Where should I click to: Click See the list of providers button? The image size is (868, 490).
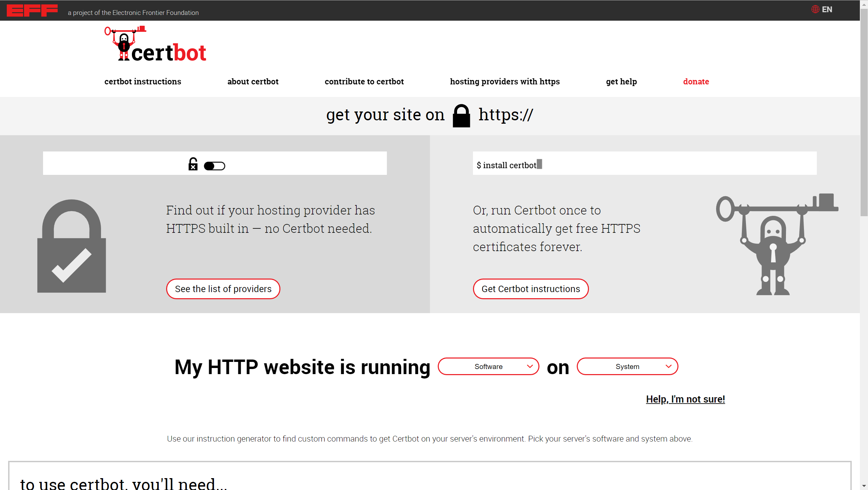[x=223, y=289]
